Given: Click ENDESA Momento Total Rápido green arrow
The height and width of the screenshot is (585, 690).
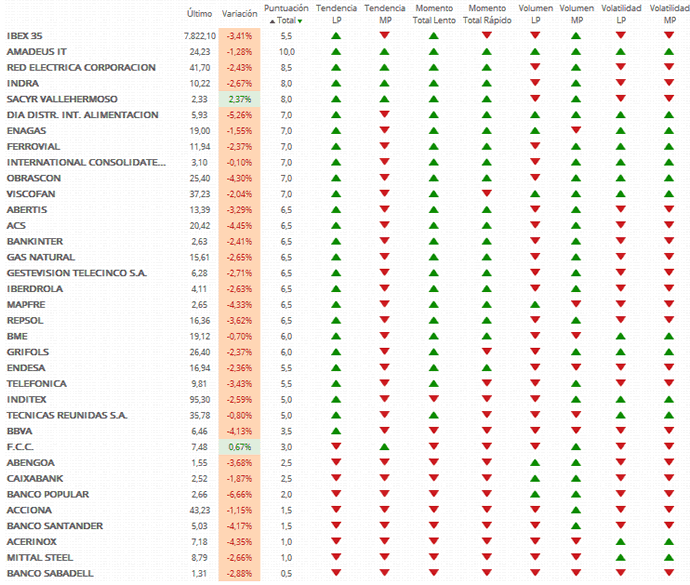Looking at the screenshot, I should tap(487, 368).
